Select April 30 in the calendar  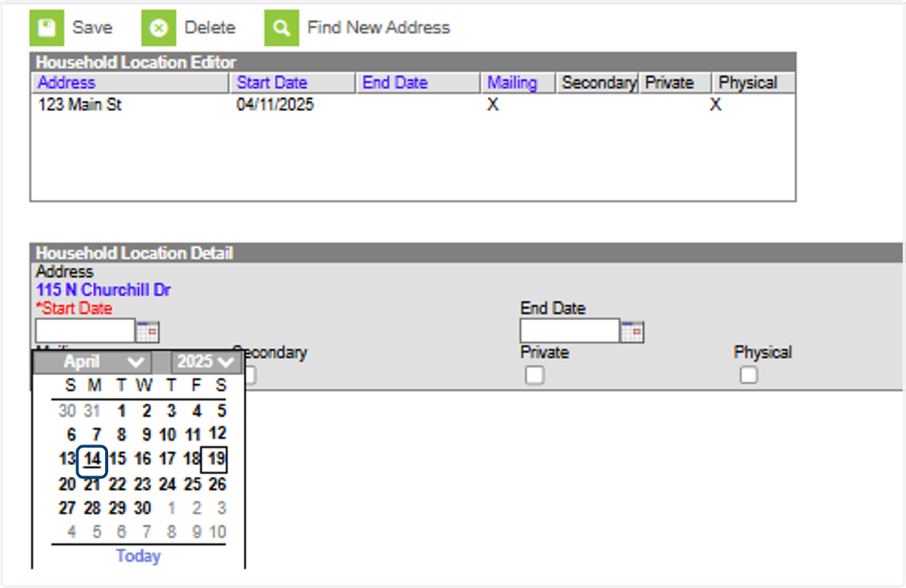143,508
